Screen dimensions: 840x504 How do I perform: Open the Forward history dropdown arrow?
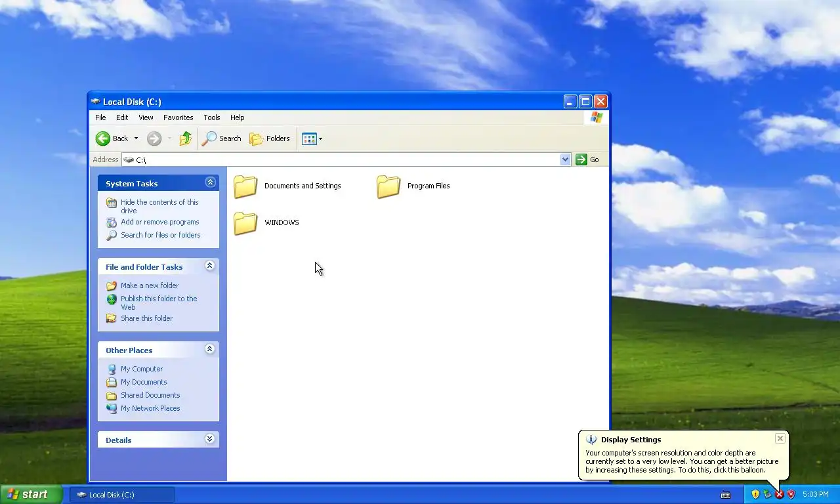click(169, 138)
